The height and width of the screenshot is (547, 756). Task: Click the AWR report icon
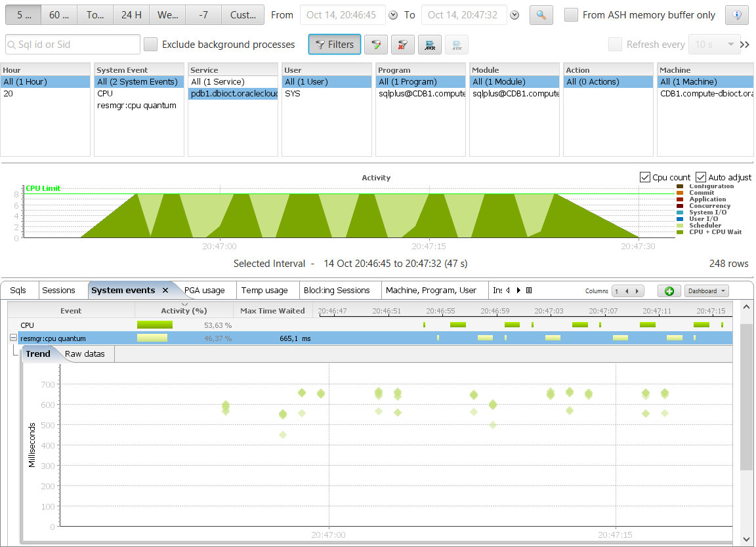click(x=429, y=45)
